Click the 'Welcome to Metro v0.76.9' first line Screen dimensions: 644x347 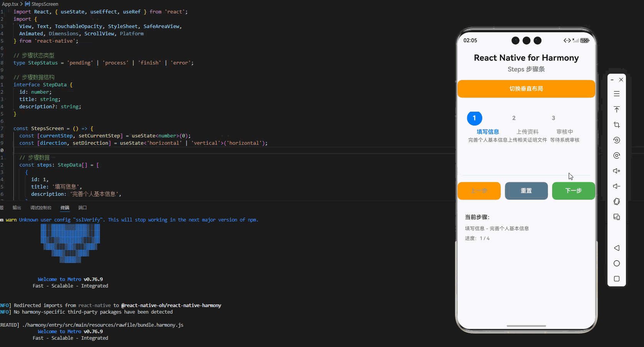click(70, 279)
